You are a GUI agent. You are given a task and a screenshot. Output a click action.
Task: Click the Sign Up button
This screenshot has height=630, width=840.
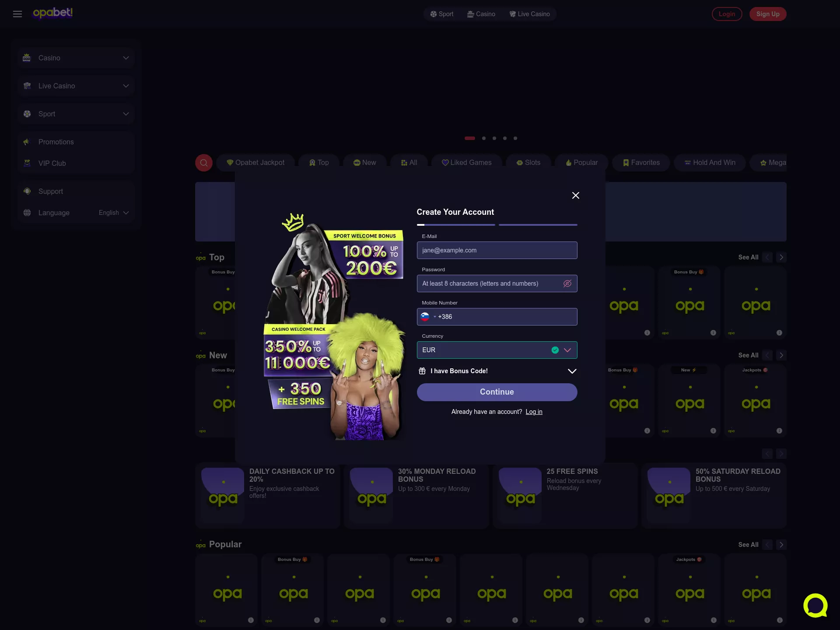coord(768,14)
